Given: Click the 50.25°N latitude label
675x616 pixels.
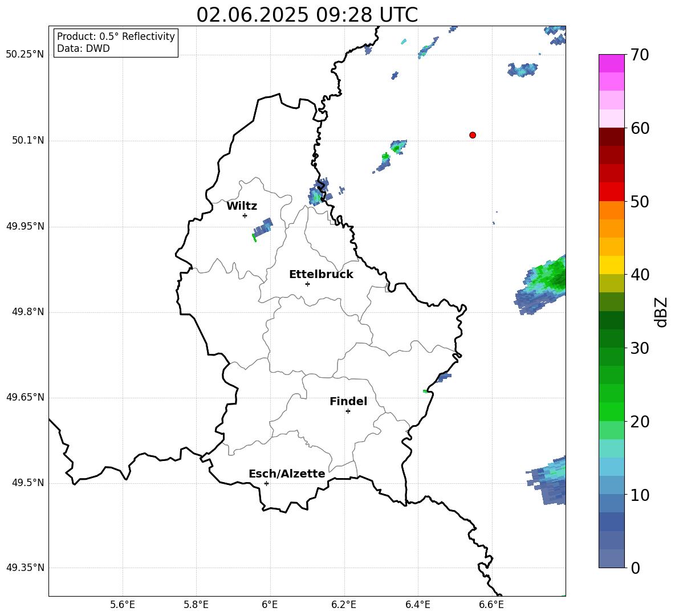Looking at the screenshot, I should pyautogui.click(x=25, y=55).
